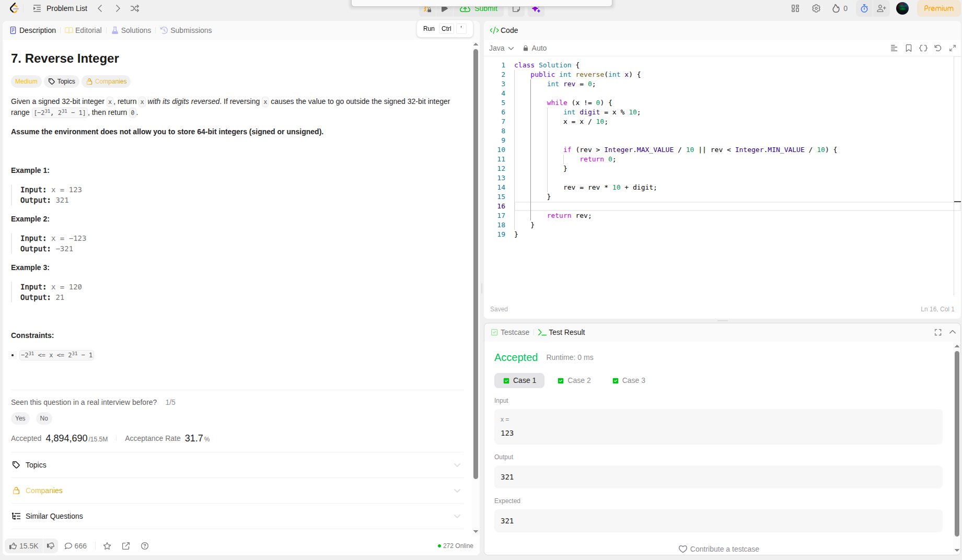Click the description panel vertical scrollbar
The height and width of the screenshot is (560, 962).
476,261
